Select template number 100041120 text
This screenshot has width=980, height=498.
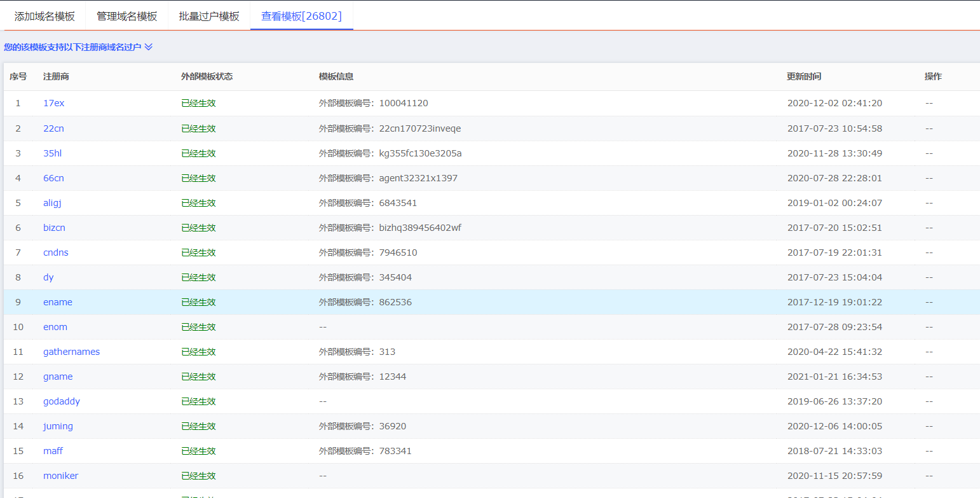[x=404, y=103]
